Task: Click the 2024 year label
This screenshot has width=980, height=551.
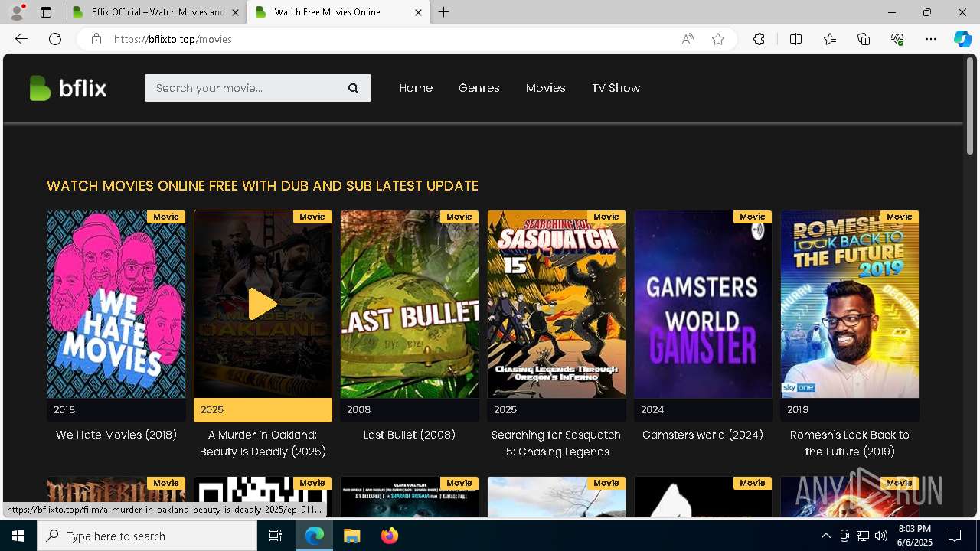Action: coord(652,410)
